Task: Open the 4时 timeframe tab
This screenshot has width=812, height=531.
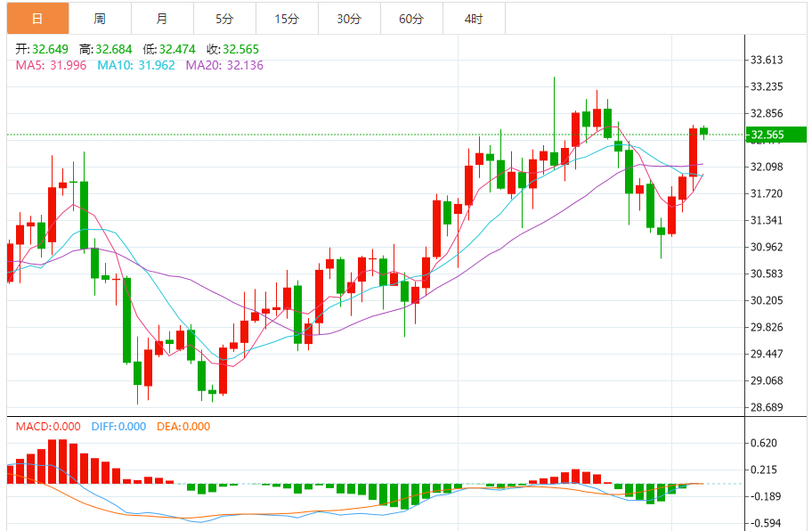Action: pos(474,19)
